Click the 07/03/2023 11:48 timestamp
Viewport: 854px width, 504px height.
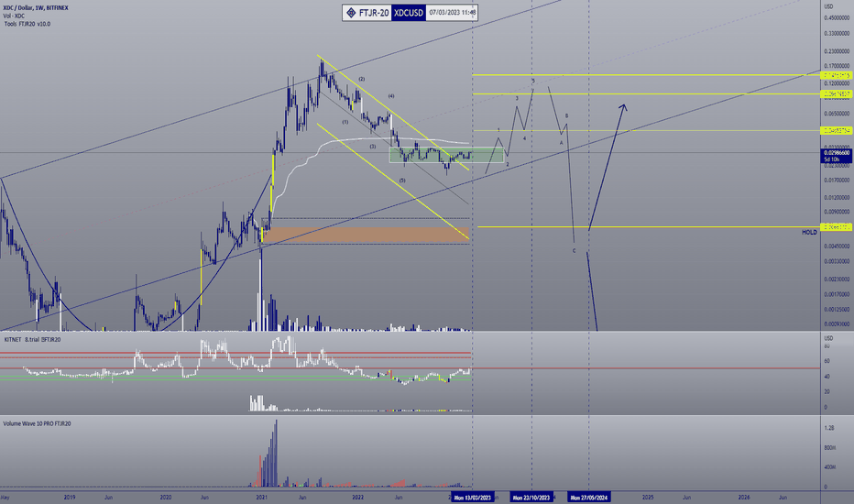click(452, 13)
